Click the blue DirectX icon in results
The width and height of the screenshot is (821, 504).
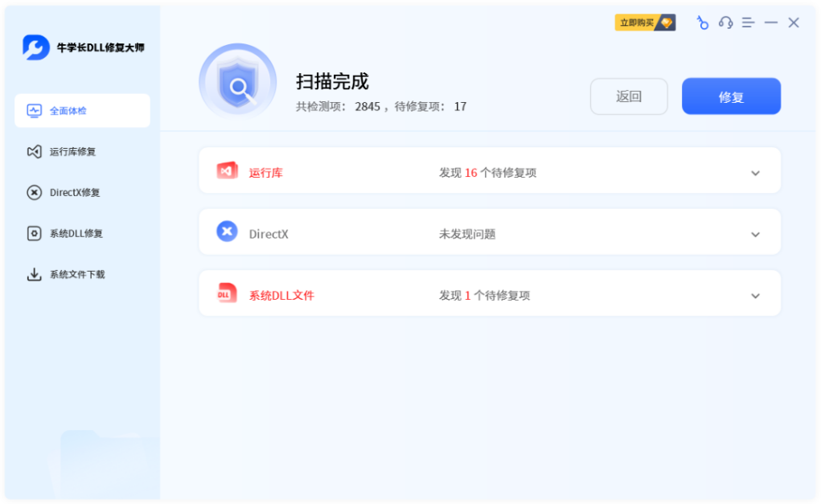click(227, 232)
